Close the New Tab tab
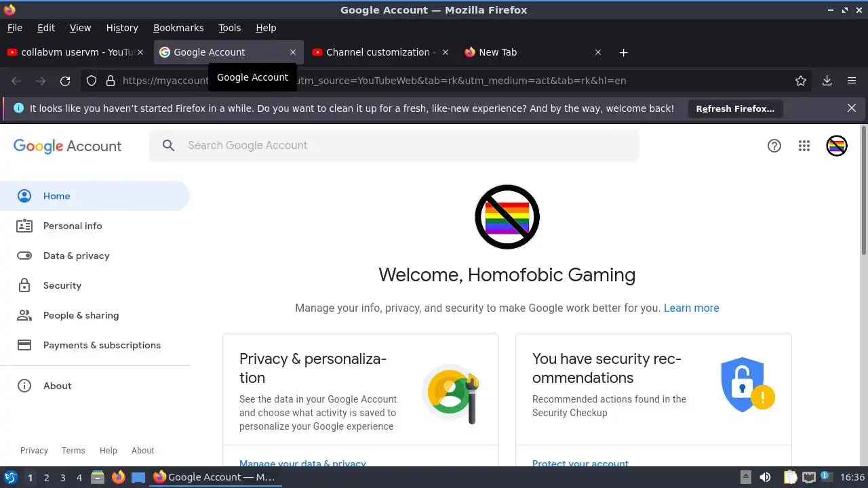 coord(598,52)
